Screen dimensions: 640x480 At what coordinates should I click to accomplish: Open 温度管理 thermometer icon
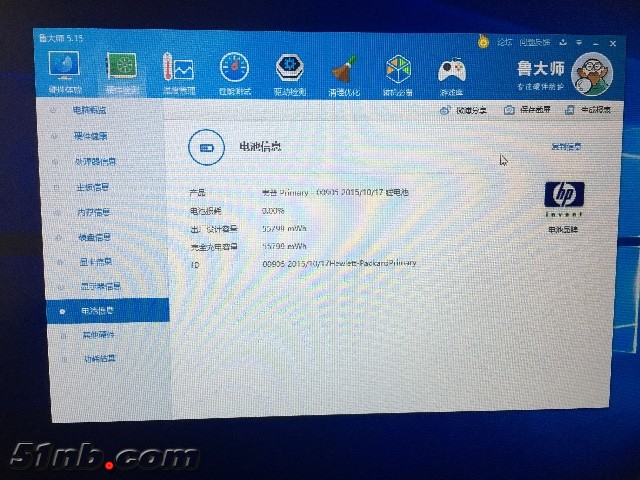pyautogui.click(x=178, y=67)
